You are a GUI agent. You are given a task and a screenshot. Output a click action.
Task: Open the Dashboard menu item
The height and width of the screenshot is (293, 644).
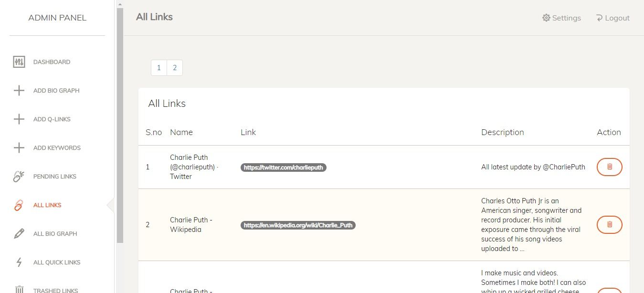pos(52,62)
